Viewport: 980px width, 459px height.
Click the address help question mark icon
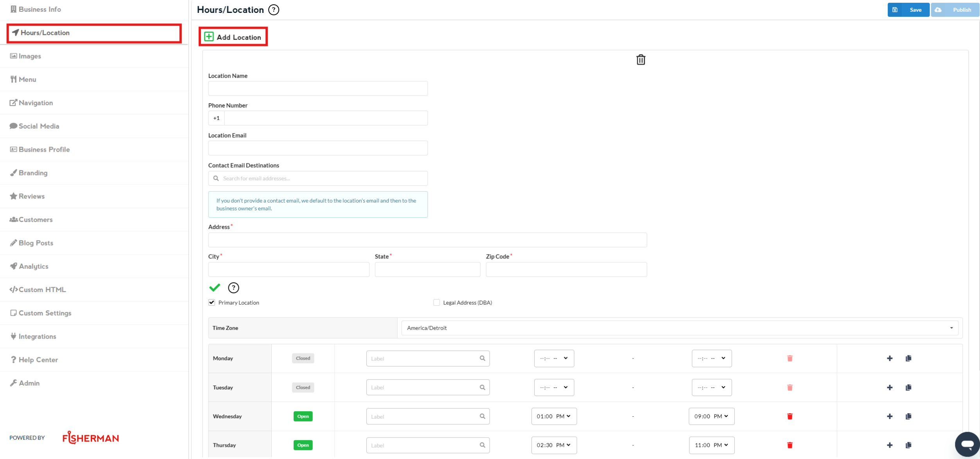click(x=233, y=288)
